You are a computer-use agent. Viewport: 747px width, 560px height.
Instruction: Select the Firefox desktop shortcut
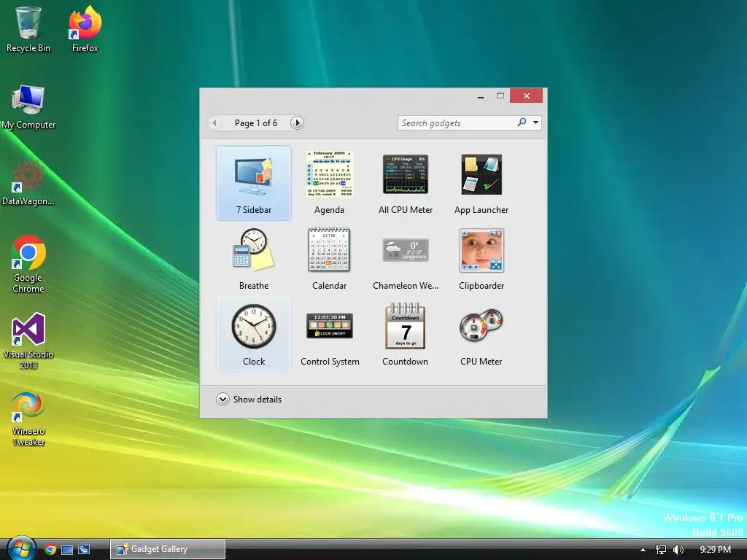pyautogui.click(x=85, y=29)
